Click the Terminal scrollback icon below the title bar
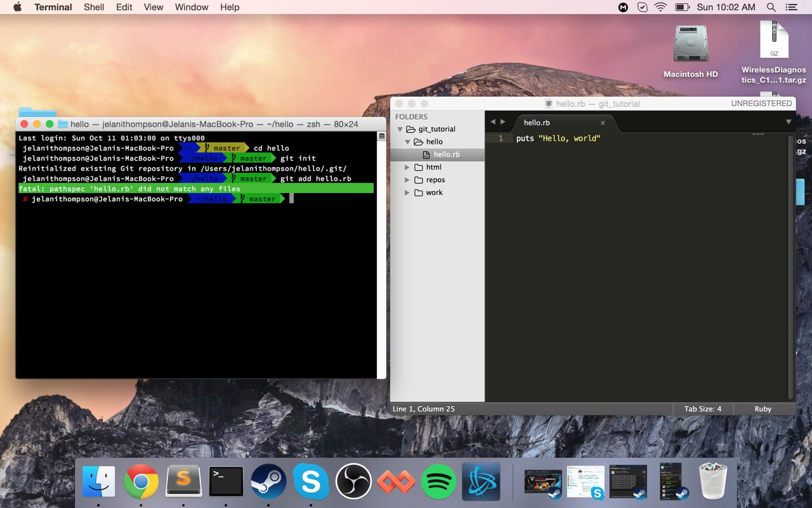812x508 pixels. (382, 136)
